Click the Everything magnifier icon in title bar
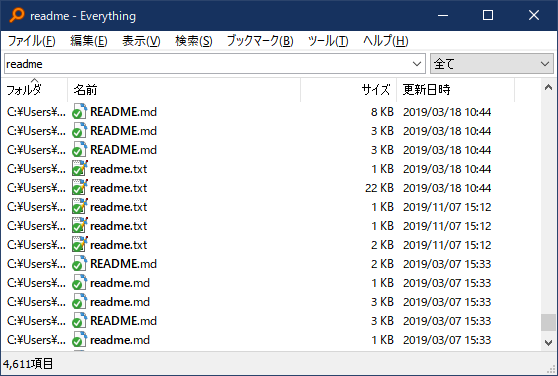 tap(17, 15)
